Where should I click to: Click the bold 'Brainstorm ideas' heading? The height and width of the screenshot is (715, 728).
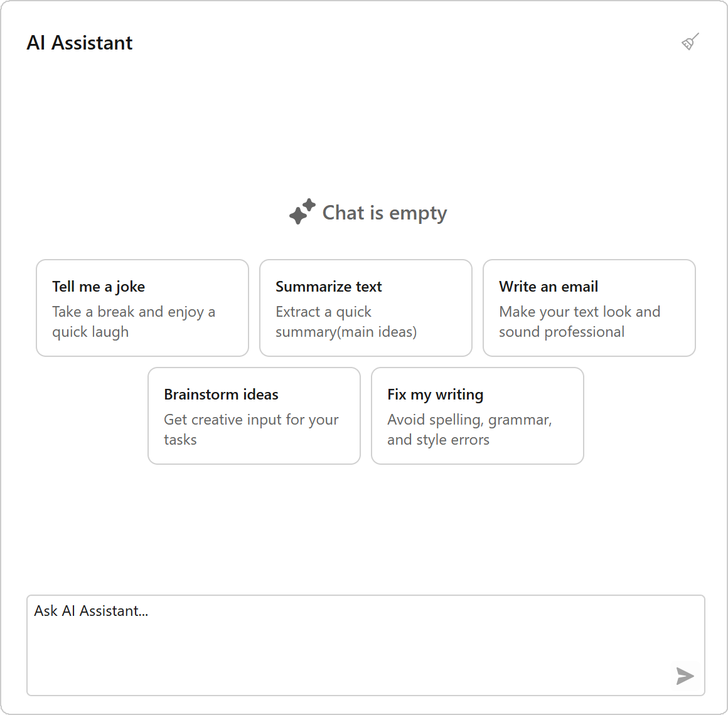click(221, 395)
